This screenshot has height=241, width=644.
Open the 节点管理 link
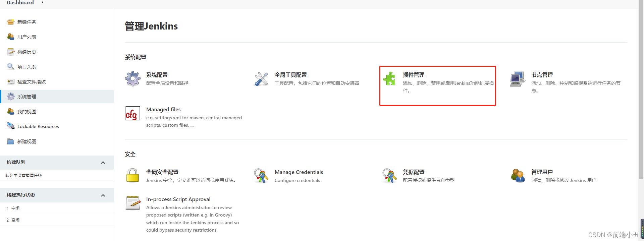[542, 75]
